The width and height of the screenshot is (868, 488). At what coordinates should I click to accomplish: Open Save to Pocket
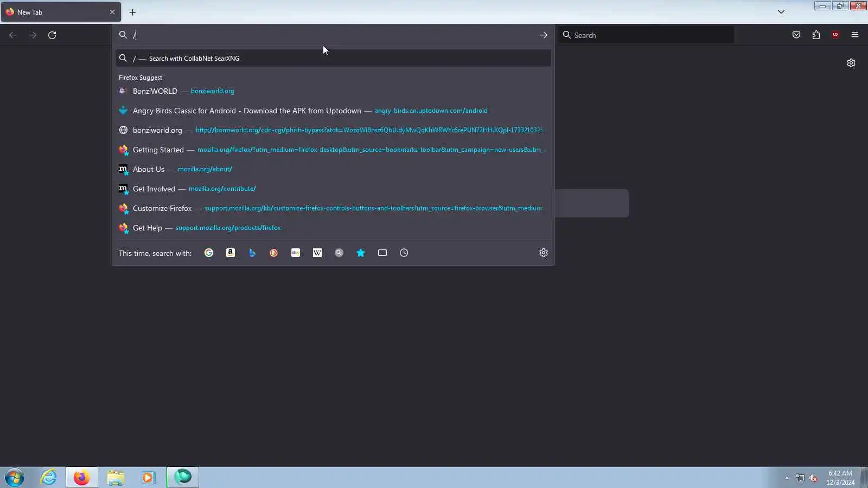[x=796, y=35]
